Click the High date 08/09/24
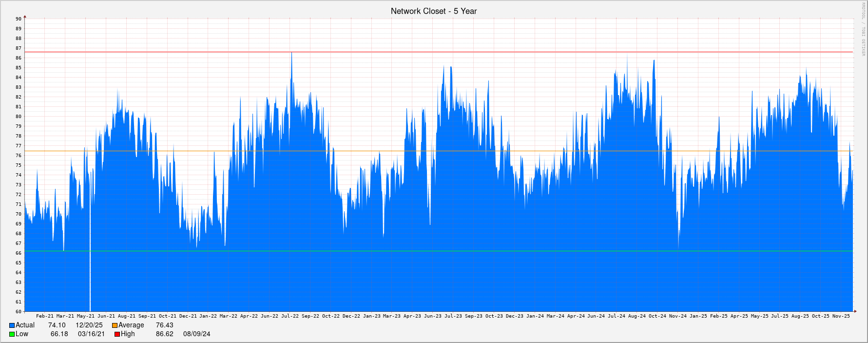This screenshot has height=343, width=868. point(196,334)
